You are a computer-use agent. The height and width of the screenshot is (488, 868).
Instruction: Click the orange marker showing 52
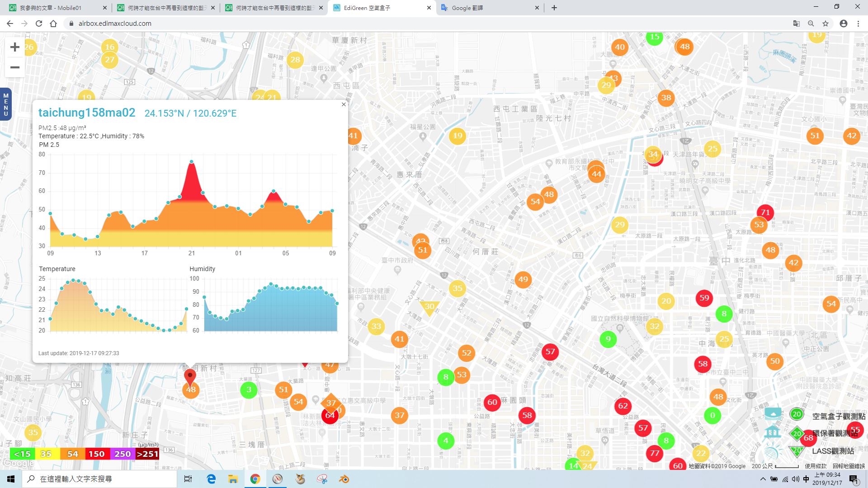467,353
